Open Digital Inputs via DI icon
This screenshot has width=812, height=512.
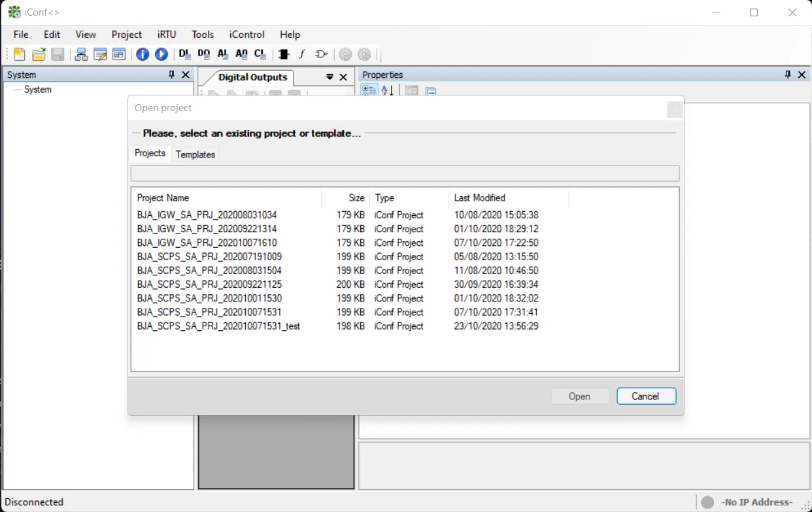click(184, 54)
